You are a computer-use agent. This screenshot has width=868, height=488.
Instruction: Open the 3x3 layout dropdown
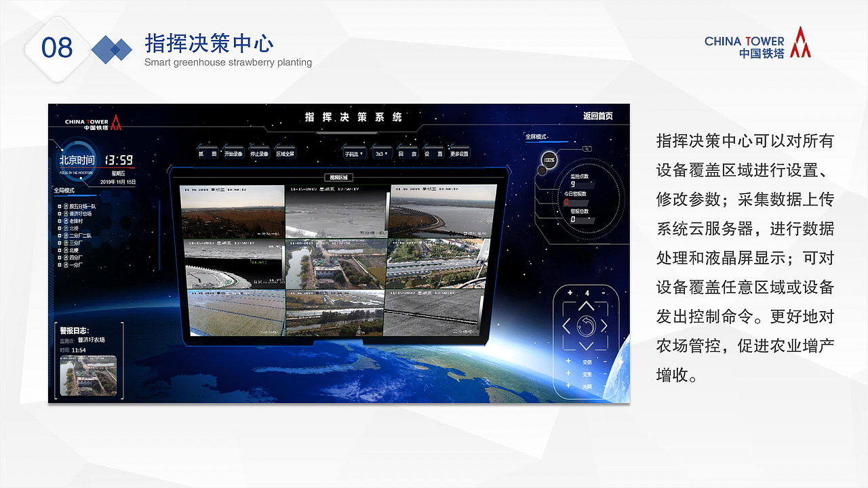click(x=382, y=154)
